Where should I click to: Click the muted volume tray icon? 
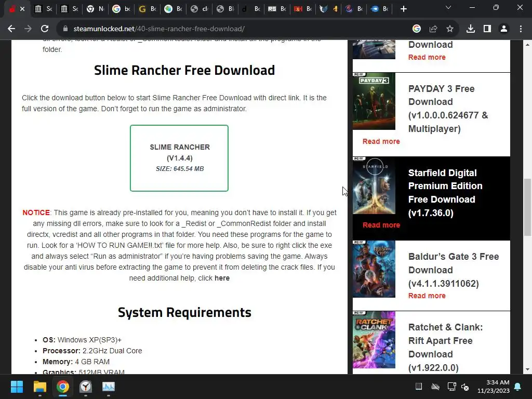(x=465, y=387)
